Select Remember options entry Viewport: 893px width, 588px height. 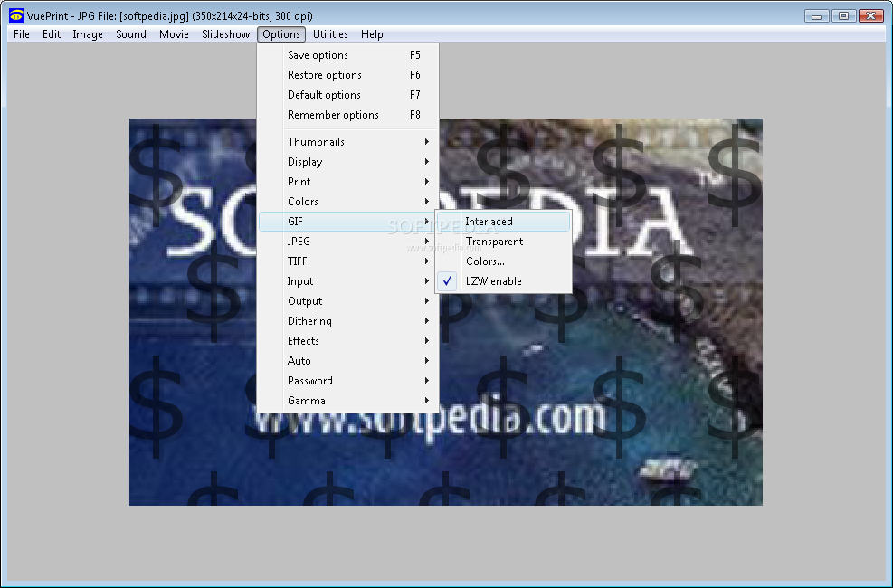[348, 115]
